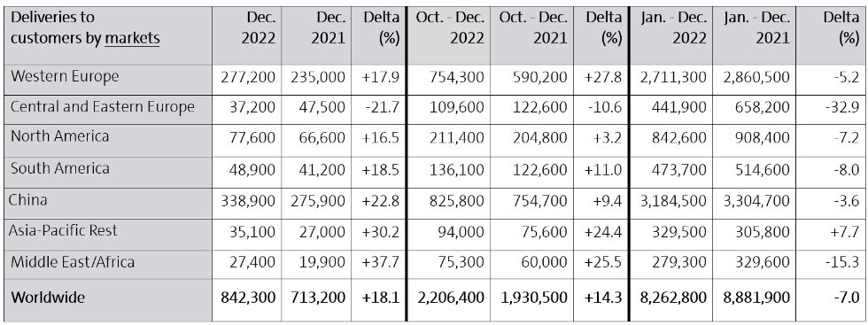This screenshot has height=325, width=868.
Task: Select the South America row label
Action: [x=60, y=167]
